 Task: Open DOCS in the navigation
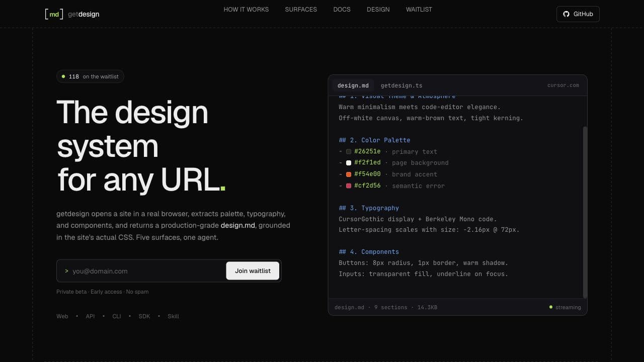pyautogui.click(x=342, y=10)
